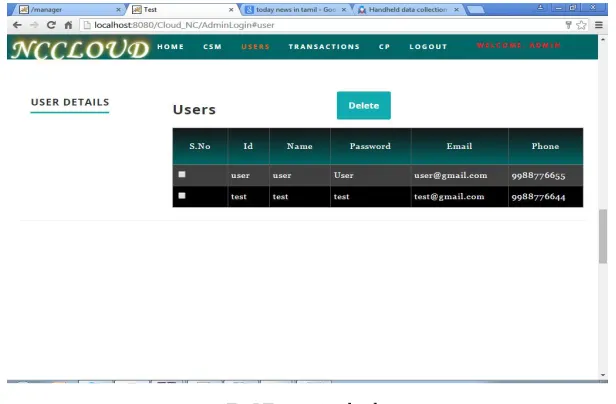Reload the page with the refresh icon

(x=51, y=25)
